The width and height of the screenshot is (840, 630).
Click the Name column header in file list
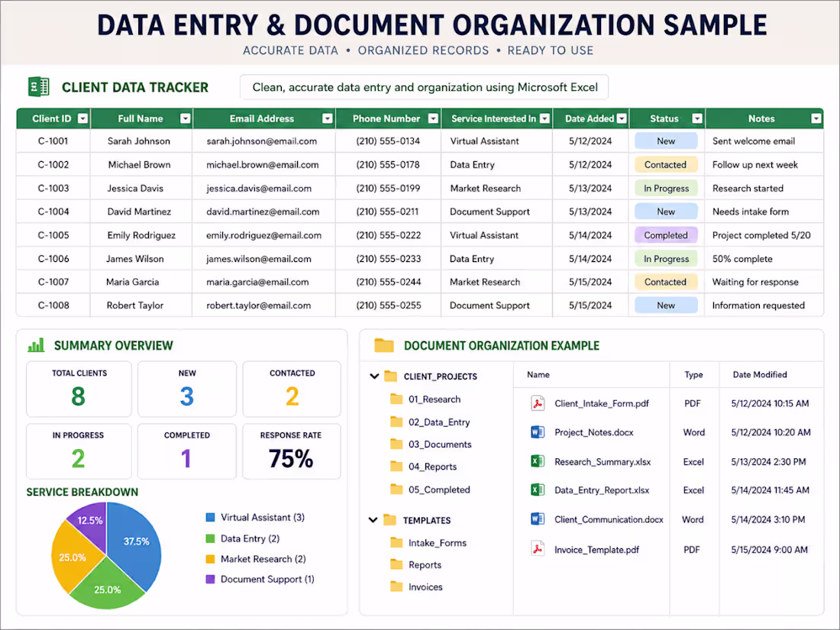pyautogui.click(x=538, y=374)
